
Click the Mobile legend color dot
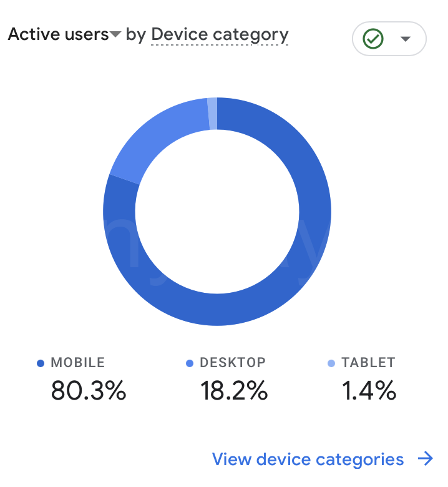[41, 363]
